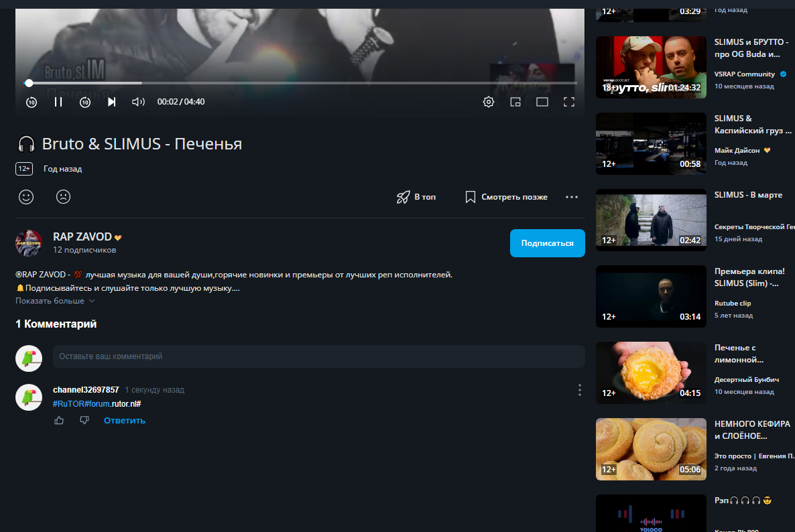Viewport: 795px width, 532px height.
Task: Open the comment's three-dot options
Action: [580, 390]
